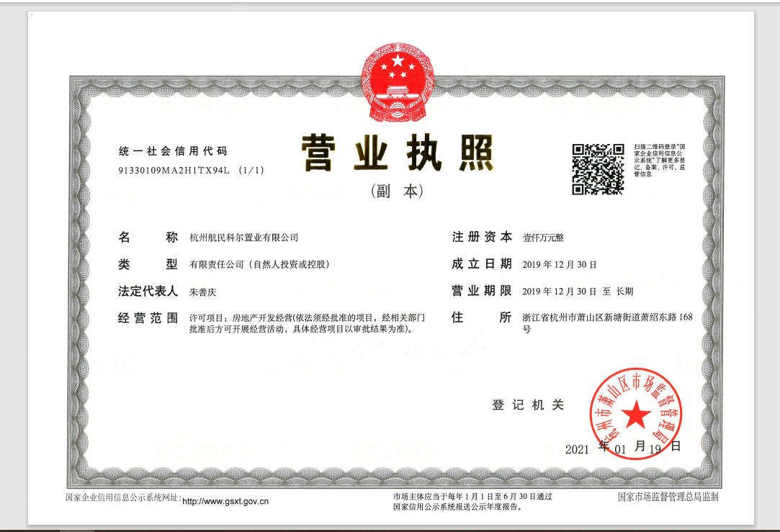Click 国家市场监督管理总局监制 footer text

click(x=668, y=497)
